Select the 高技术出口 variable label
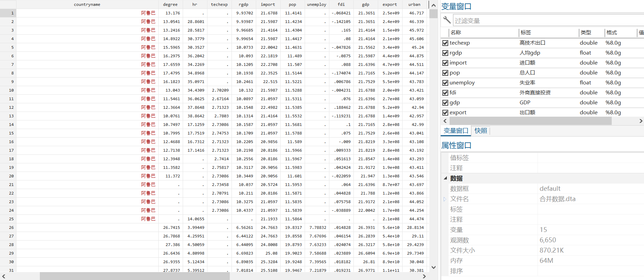This screenshot has width=644, height=280. tap(532, 43)
